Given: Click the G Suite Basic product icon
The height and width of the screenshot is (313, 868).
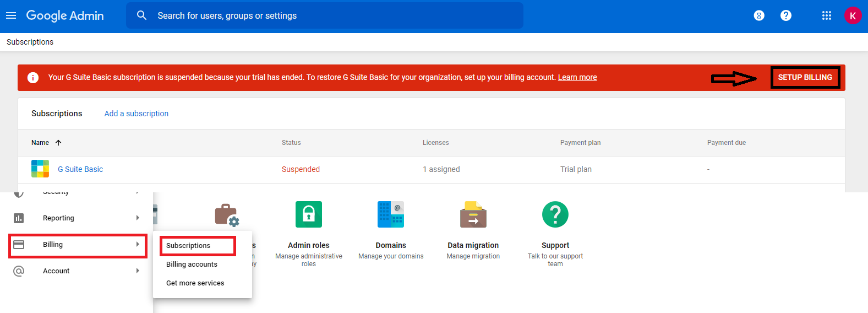Looking at the screenshot, I should (40, 169).
